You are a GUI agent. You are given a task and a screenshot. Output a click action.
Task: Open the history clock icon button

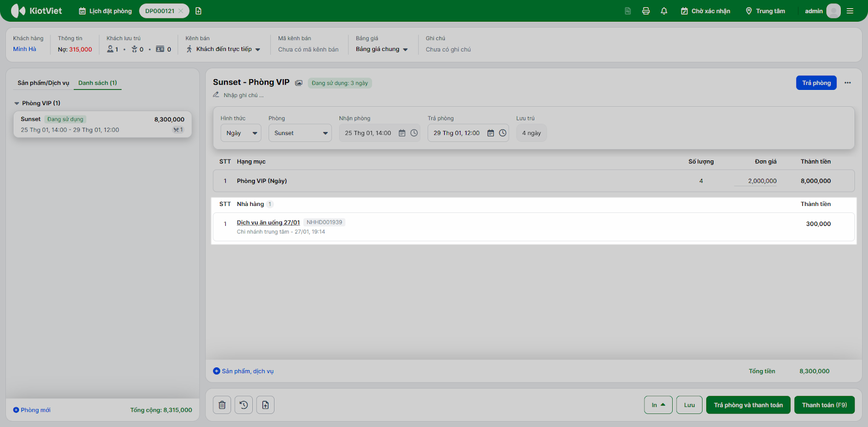(244, 405)
